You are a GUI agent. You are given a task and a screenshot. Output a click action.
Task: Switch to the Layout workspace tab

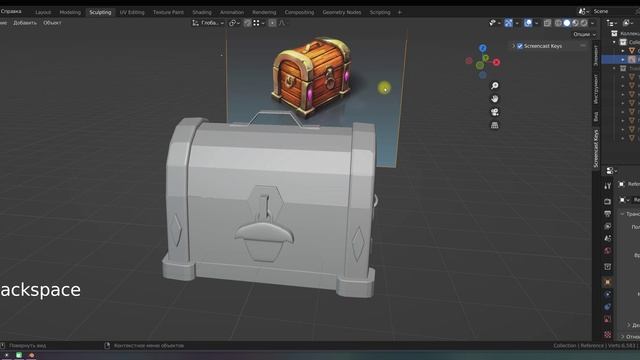pos(43,12)
